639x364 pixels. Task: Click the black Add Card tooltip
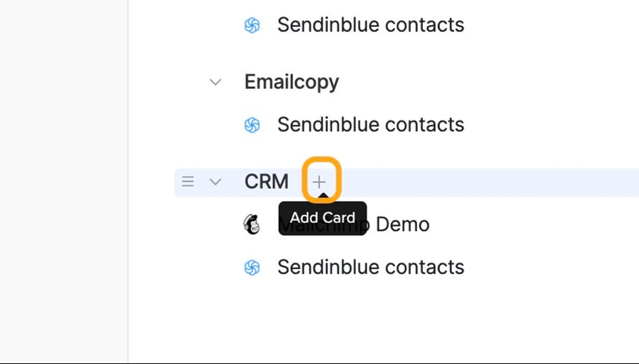323,218
